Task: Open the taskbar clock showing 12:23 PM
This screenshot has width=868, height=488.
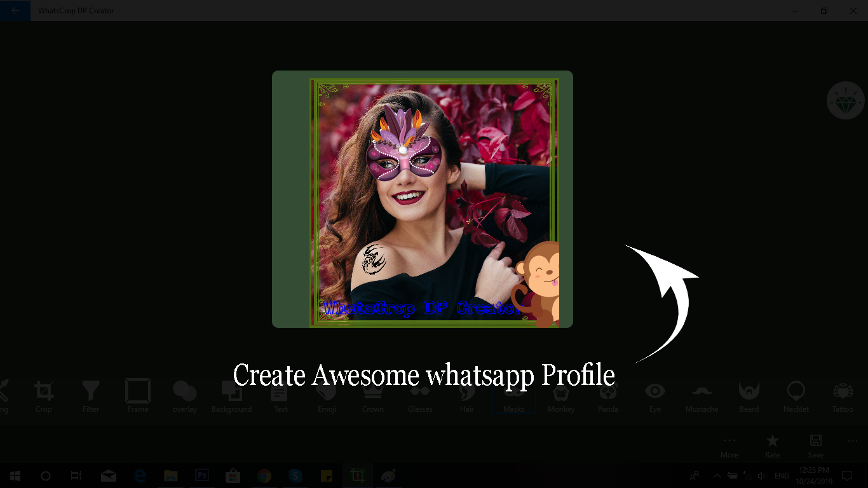Action: (x=813, y=475)
